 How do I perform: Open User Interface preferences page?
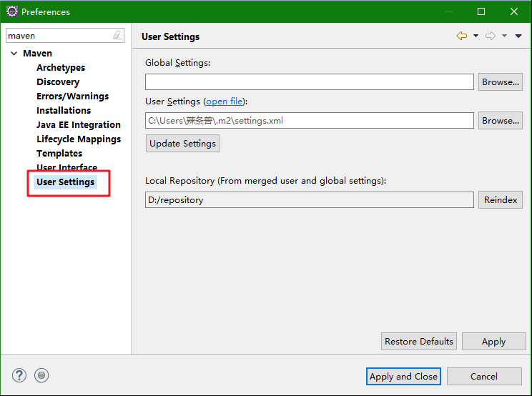pyautogui.click(x=66, y=167)
